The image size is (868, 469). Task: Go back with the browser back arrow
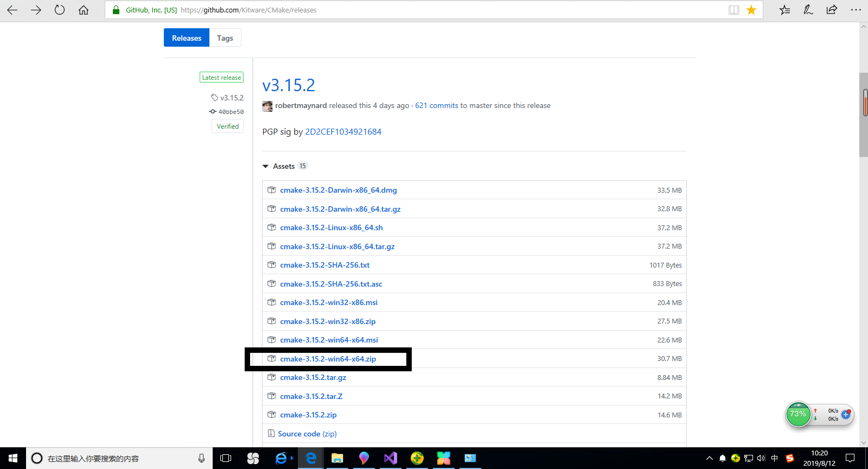[x=12, y=10]
